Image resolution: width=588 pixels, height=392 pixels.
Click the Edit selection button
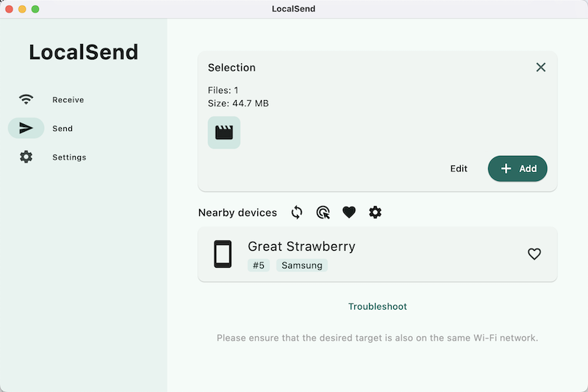459,168
